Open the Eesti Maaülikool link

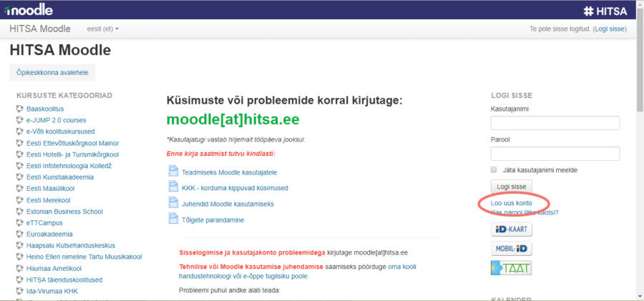[x=51, y=189]
